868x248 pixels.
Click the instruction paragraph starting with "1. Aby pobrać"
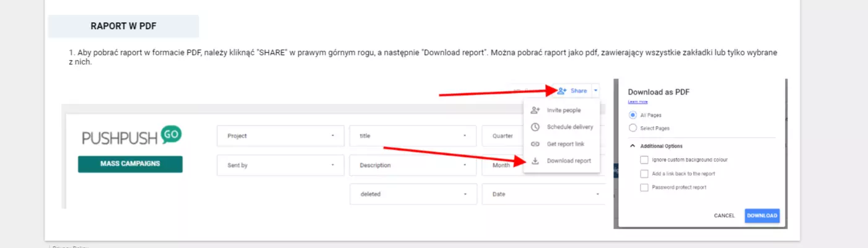(423, 58)
